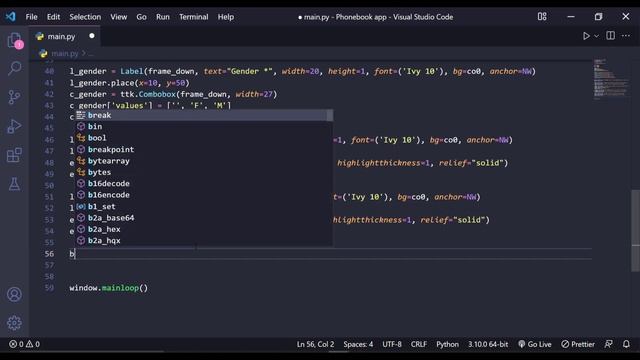Open Run and Debug view
The height and width of the screenshot is (360, 640).
14,126
